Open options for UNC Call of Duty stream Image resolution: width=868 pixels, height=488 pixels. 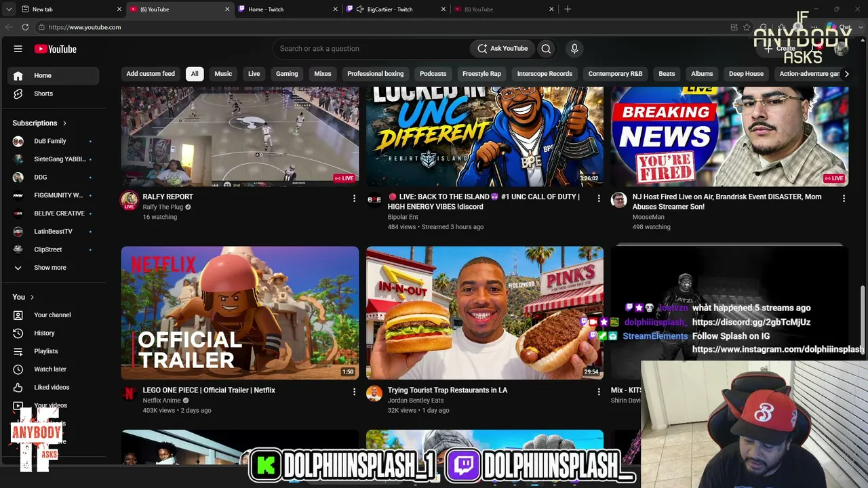tap(599, 199)
